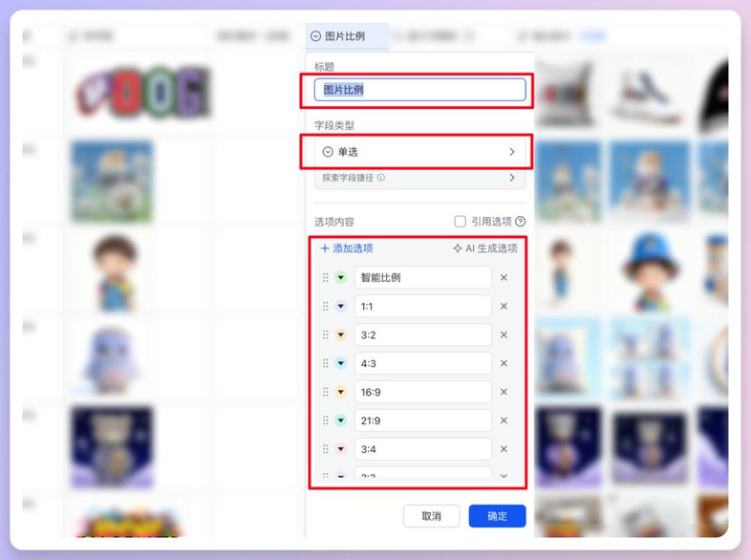Click the drag handle beside 21:9 option
Screen dimensions: 751x560
[x=325, y=420]
